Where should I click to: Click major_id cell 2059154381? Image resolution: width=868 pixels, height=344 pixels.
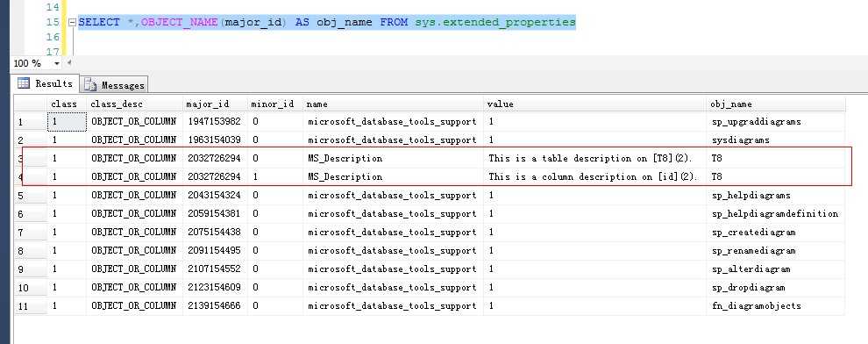click(x=216, y=214)
